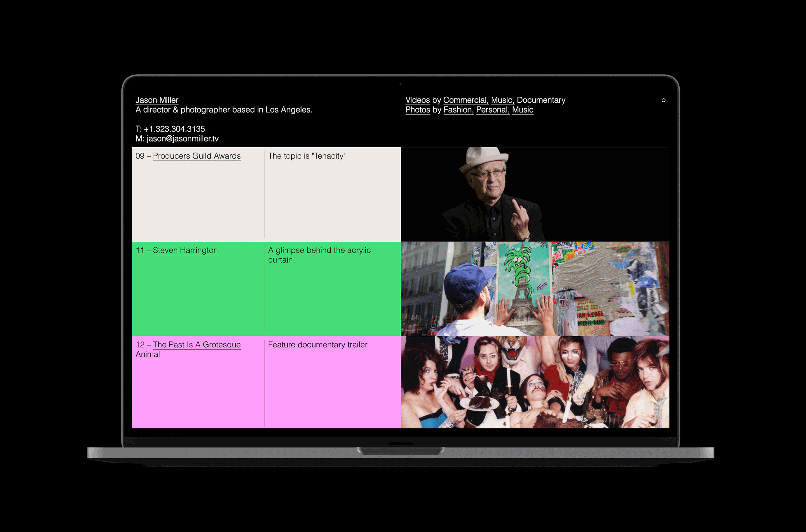
Task: Filter photos by Music category
Action: [x=522, y=110]
